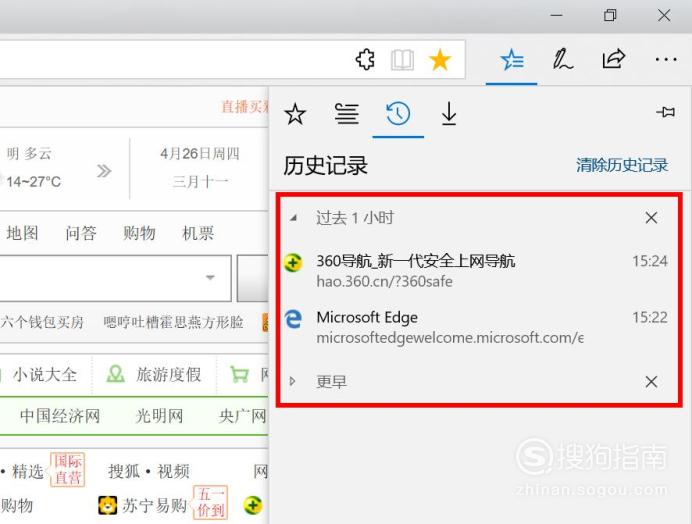This screenshot has width=692, height=524.
Task: Restore down the Edge browser window
Action: [x=610, y=15]
